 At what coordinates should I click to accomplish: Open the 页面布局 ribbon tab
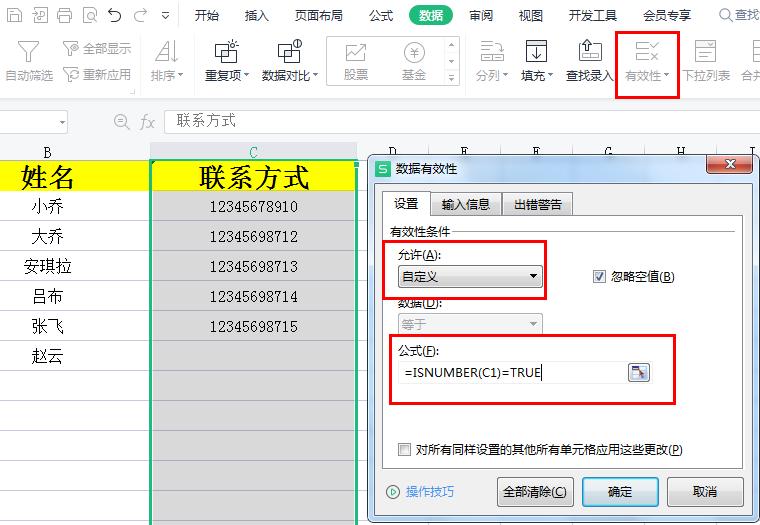click(x=318, y=16)
